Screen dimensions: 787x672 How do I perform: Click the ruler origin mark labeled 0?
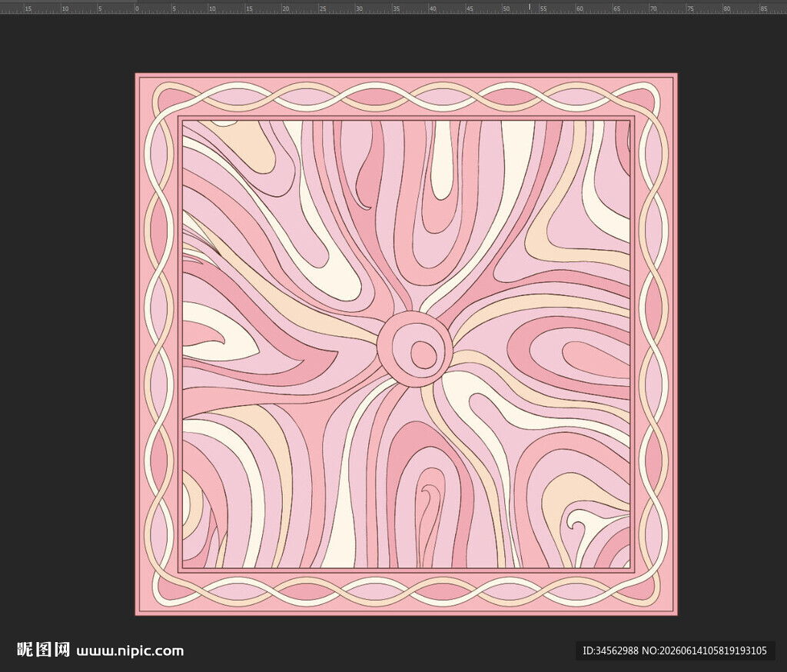[x=138, y=8]
